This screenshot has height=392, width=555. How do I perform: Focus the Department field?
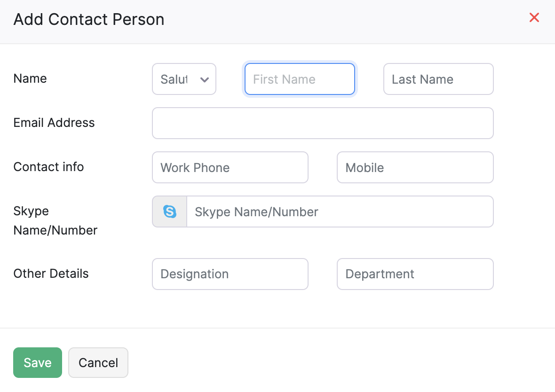(x=415, y=274)
